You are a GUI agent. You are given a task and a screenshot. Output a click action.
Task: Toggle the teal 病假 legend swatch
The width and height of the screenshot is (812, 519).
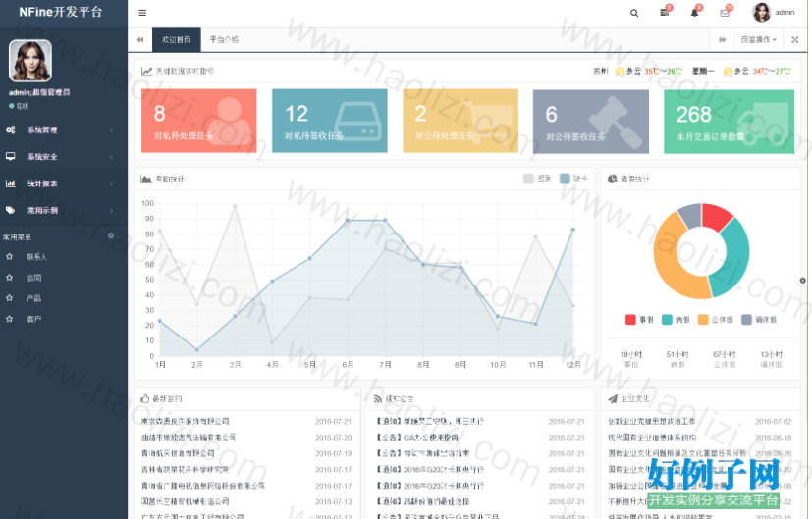click(x=667, y=320)
